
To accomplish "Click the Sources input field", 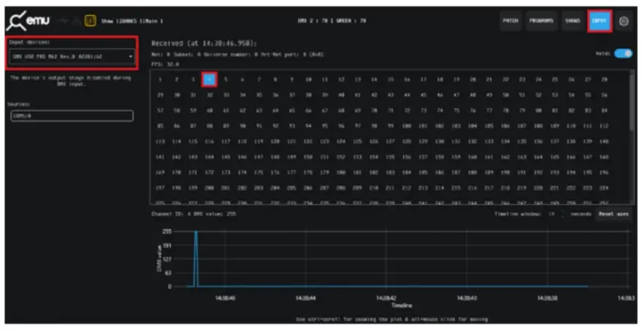I will pyautogui.click(x=72, y=116).
